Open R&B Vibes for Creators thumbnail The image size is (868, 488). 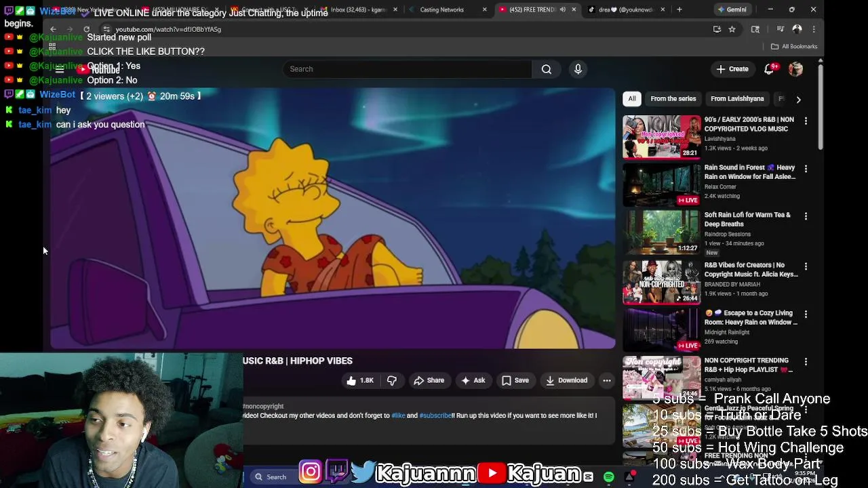[662, 283]
